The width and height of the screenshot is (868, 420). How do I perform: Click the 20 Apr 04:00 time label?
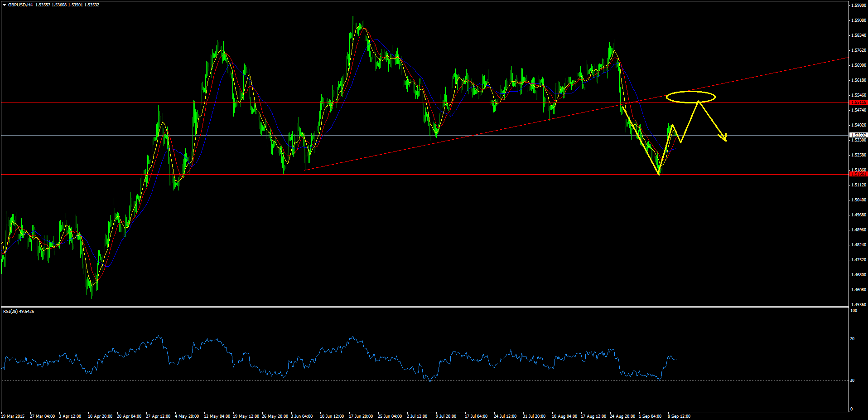tap(129, 416)
